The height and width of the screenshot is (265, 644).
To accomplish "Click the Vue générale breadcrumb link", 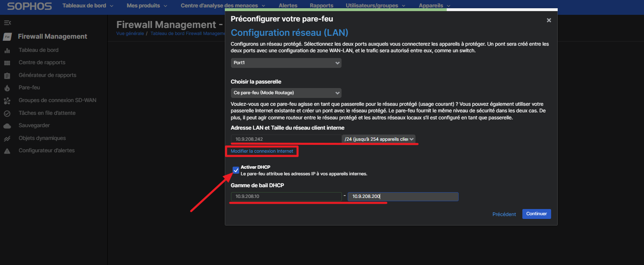I will pyautogui.click(x=130, y=34).
